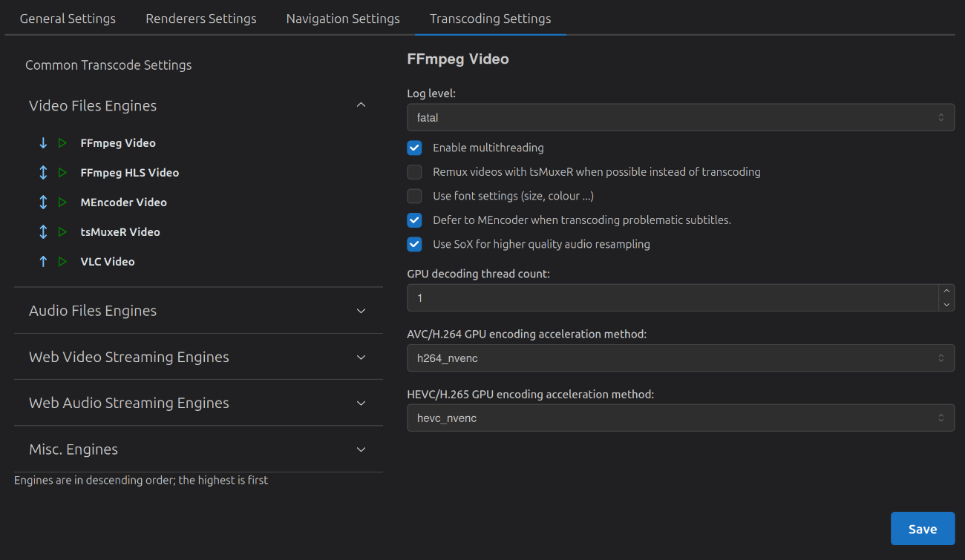The image size is (965, 560).
Task: Increase GPU decoding thread count
Action: [x=946, y=291]
